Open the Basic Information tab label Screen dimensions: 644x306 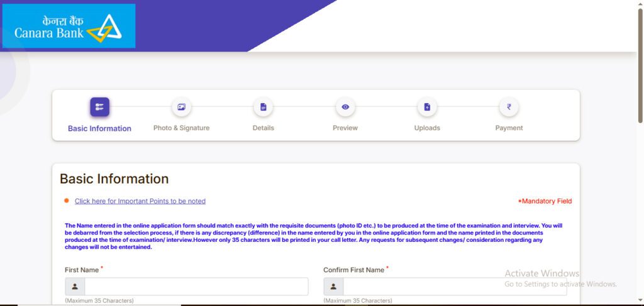click(x=99, y=128)
